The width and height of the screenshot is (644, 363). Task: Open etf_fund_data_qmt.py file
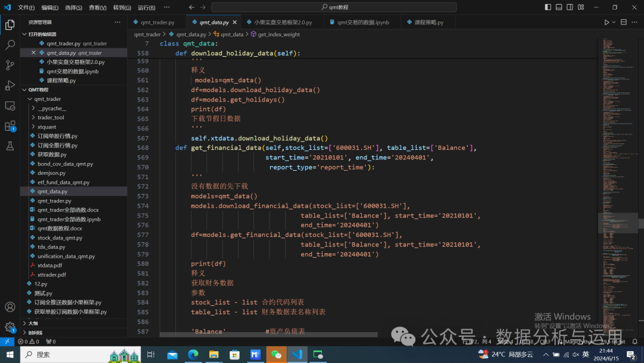point(64,182)
